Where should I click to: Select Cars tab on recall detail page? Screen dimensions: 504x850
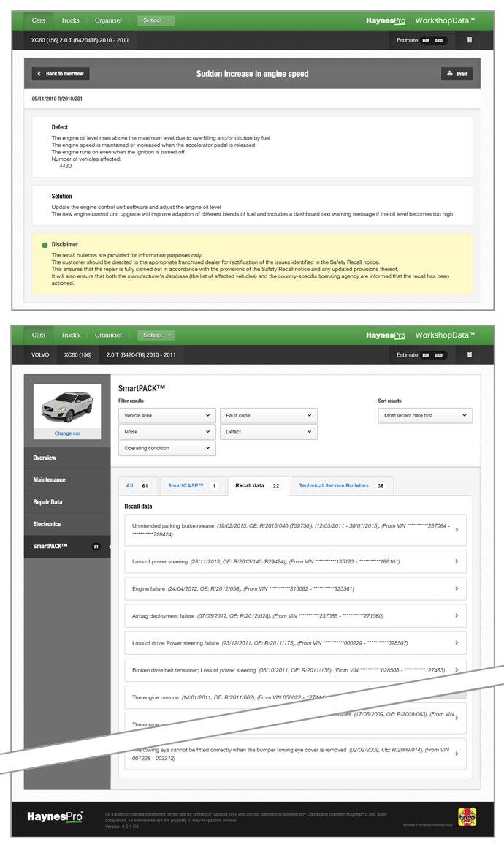click(x=39, y=20)
